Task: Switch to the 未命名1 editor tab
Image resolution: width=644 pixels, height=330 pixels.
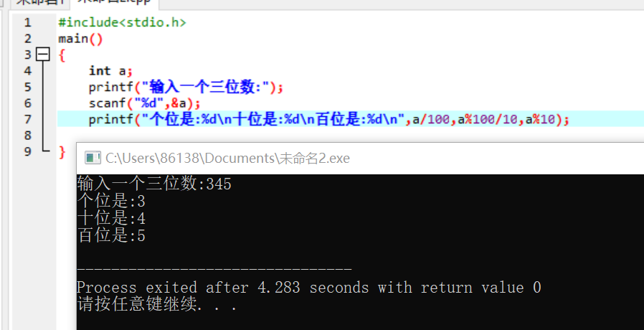Action: 40,2
